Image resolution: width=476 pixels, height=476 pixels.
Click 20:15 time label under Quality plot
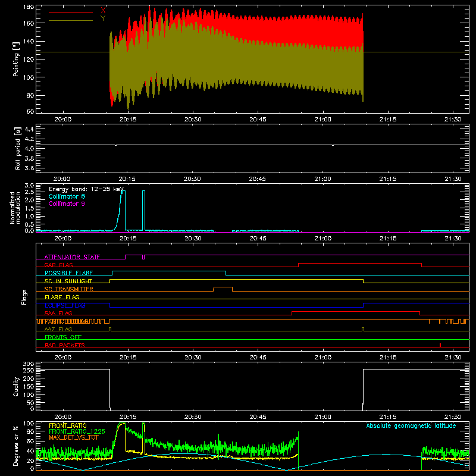coord(128,417)
